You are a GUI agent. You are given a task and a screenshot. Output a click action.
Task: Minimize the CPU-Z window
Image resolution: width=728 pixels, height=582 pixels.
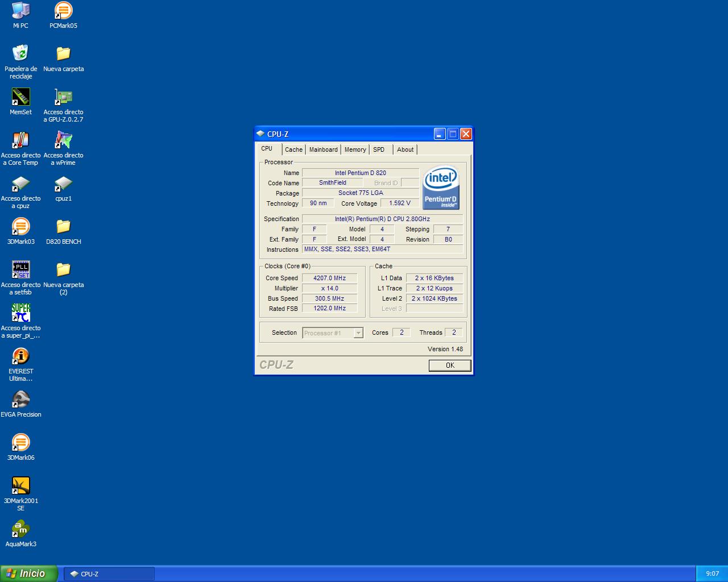click(440, 134)
